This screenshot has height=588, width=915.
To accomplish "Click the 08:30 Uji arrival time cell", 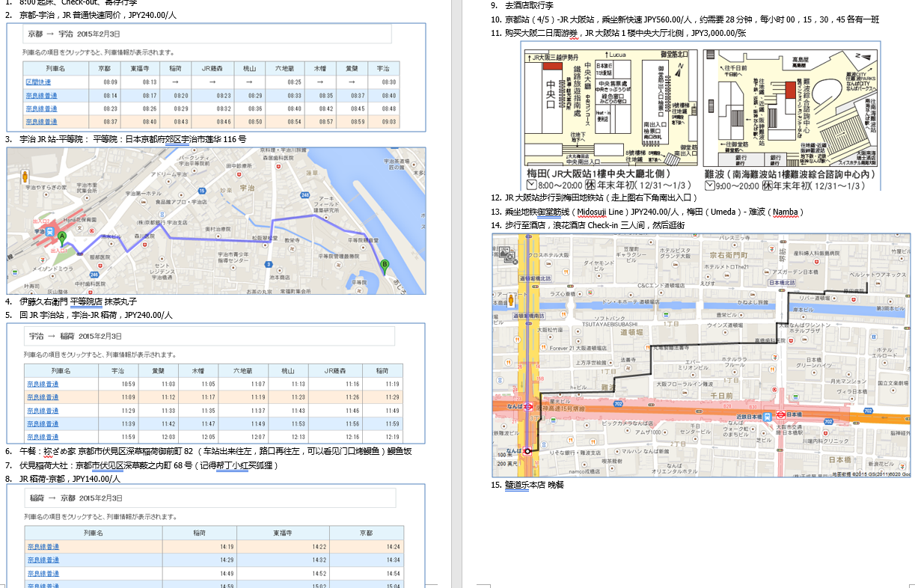I will pos(389,82).
